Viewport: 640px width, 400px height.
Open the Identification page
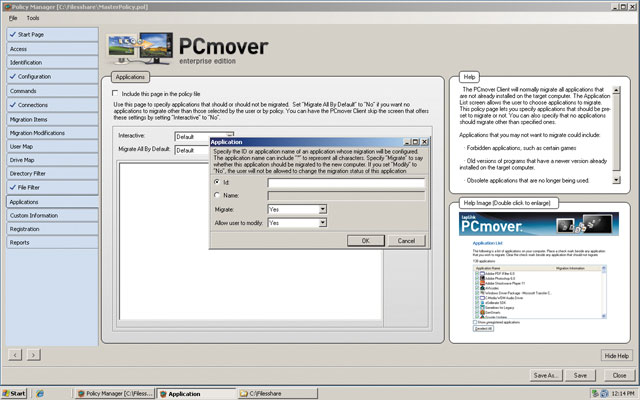(52, 62)
